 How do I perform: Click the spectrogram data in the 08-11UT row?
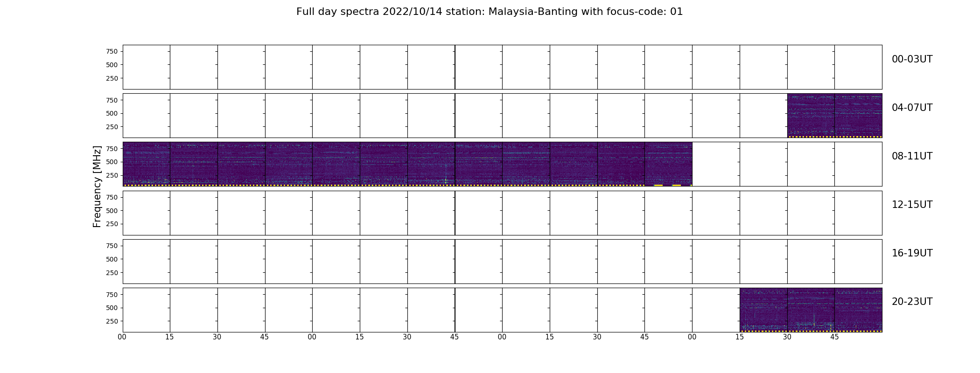click(x=407, y=164)
